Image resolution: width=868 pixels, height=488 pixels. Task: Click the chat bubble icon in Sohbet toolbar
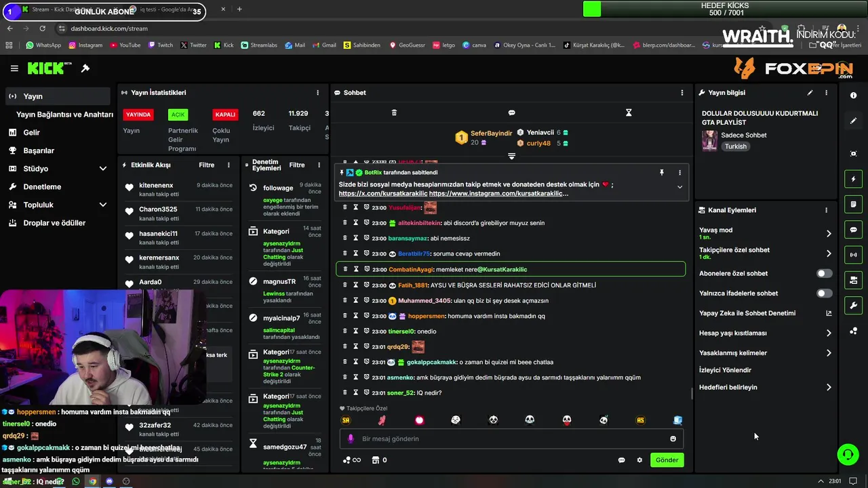pos(511,113)
